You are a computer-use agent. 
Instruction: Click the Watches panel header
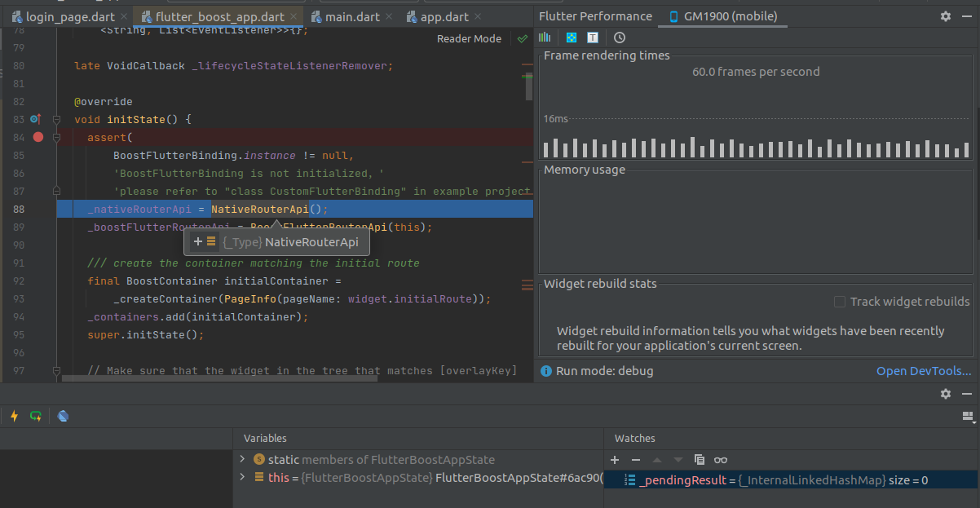click(634, 439)
